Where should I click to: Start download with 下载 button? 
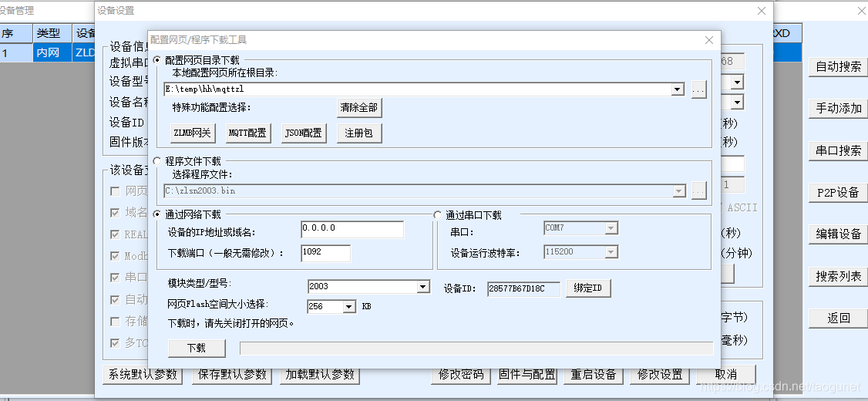[197, 349]
